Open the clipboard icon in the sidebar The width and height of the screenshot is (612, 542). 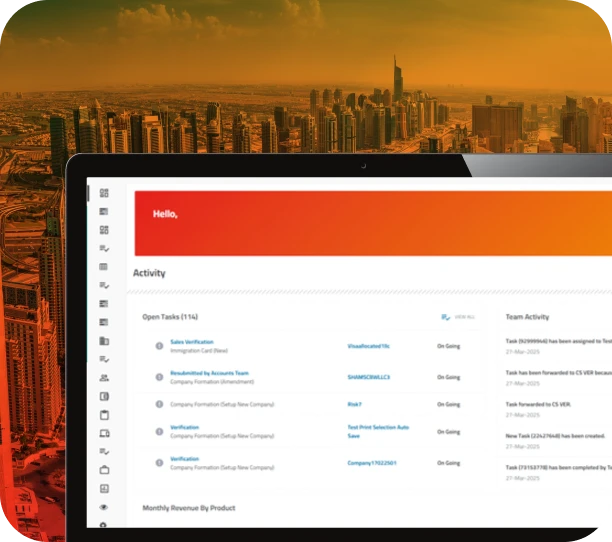(104, 415)
